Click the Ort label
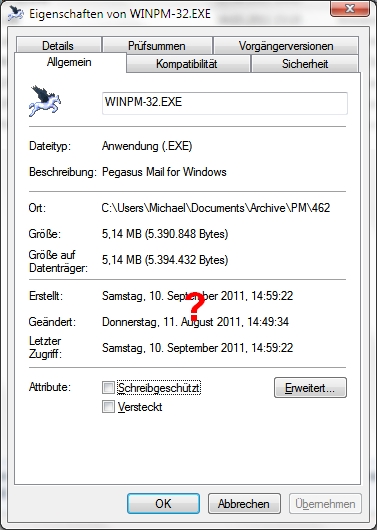Screen dimensions: 377x530 37,208
